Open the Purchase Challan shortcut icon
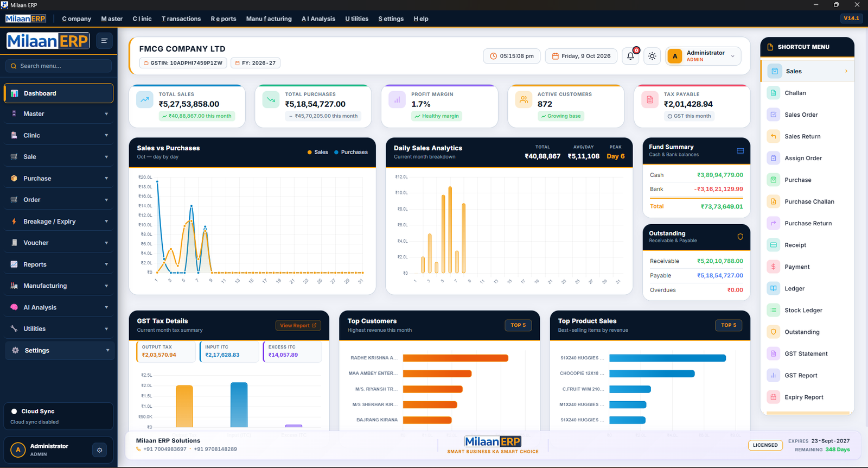The height and width of the screenshot is (468, 868). click(x=774, y=201)
